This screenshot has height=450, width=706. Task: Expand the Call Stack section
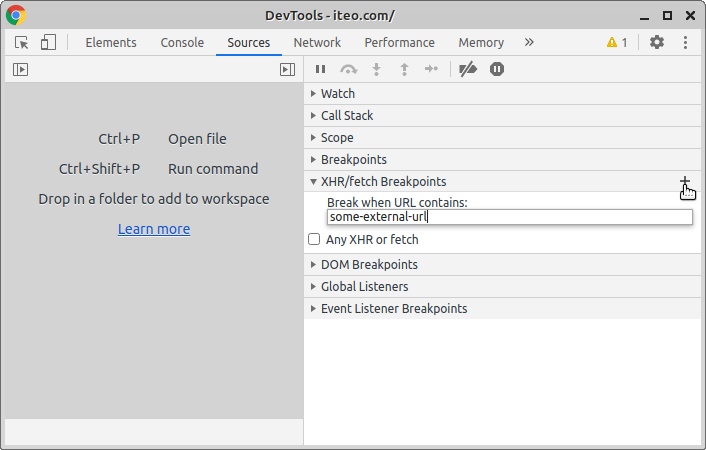346,116
